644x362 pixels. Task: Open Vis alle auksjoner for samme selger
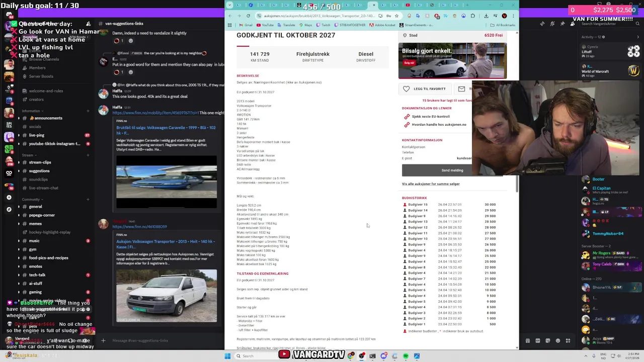pyautogui.click(x=431, y=184)
